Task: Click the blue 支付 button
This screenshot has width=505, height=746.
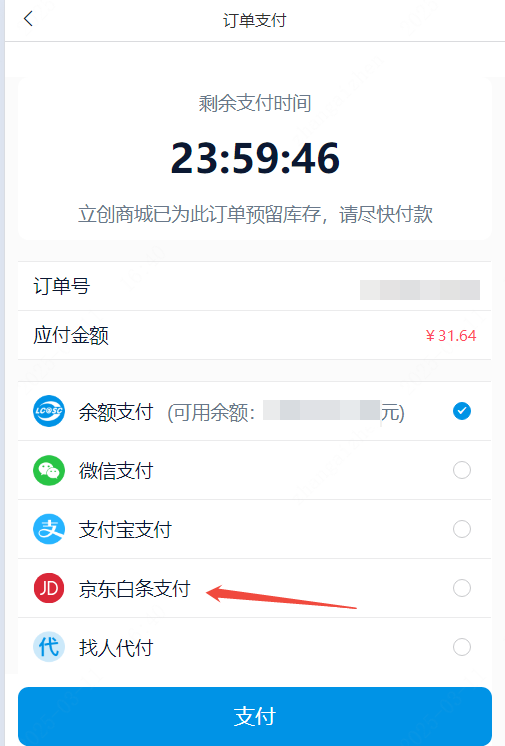Action: tap(255, 716)
